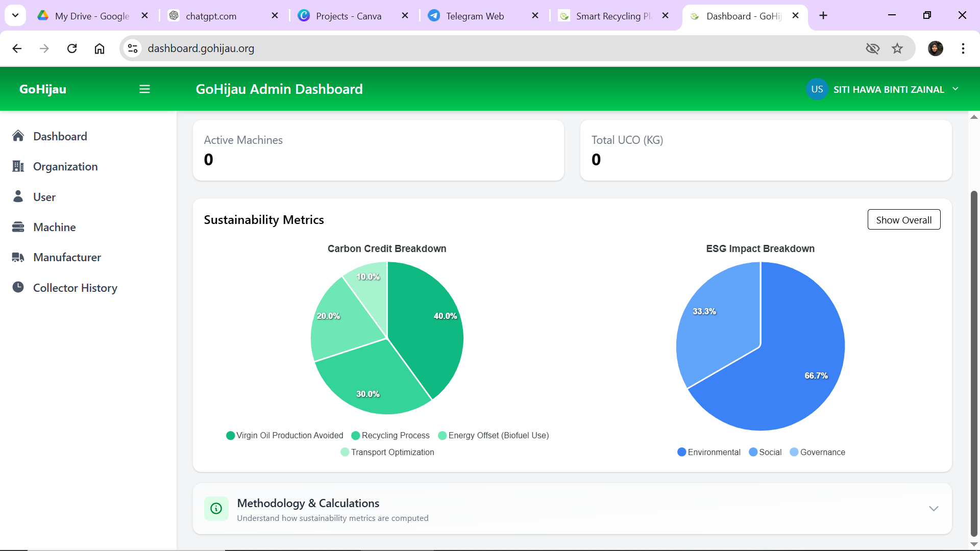Click the Collector History clock icon
The image size is (980, 551).
point(18,287)
